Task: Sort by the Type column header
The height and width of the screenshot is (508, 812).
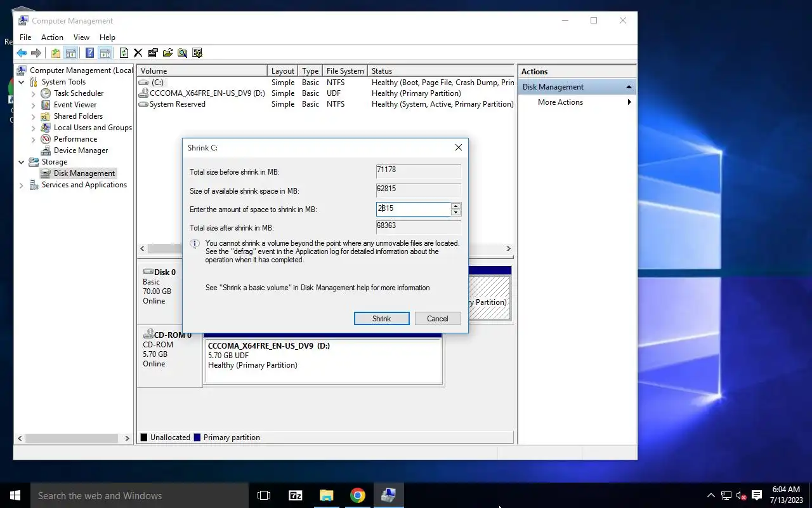Action: 310,71
